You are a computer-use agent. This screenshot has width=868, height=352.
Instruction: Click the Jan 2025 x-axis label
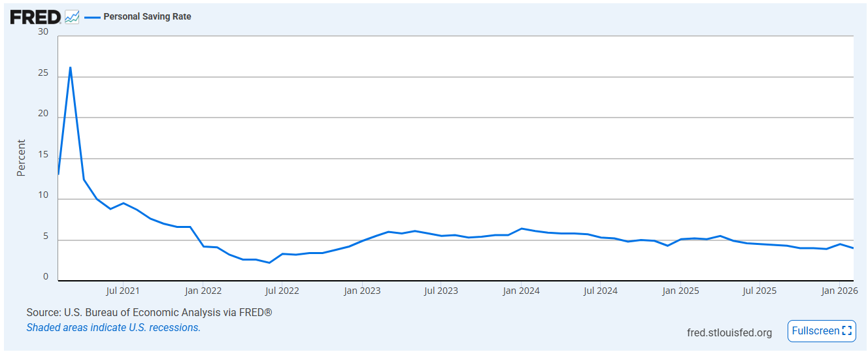tap(681, 291)
